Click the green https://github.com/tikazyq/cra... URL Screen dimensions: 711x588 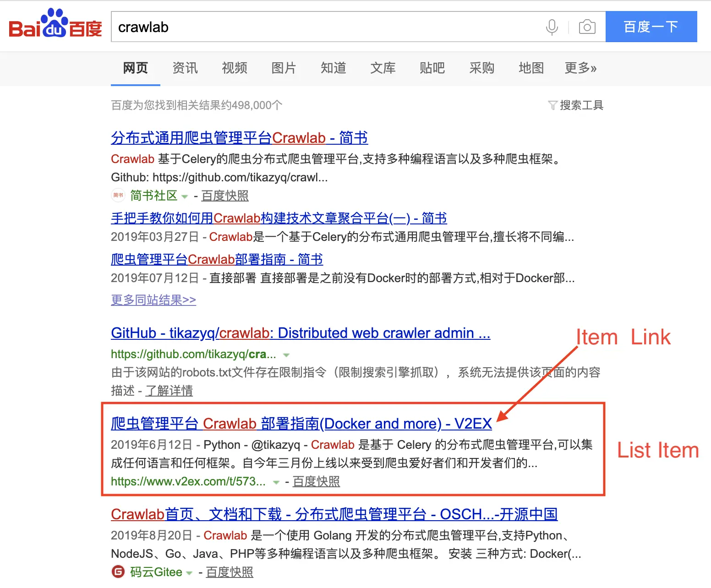coord(193,354)
